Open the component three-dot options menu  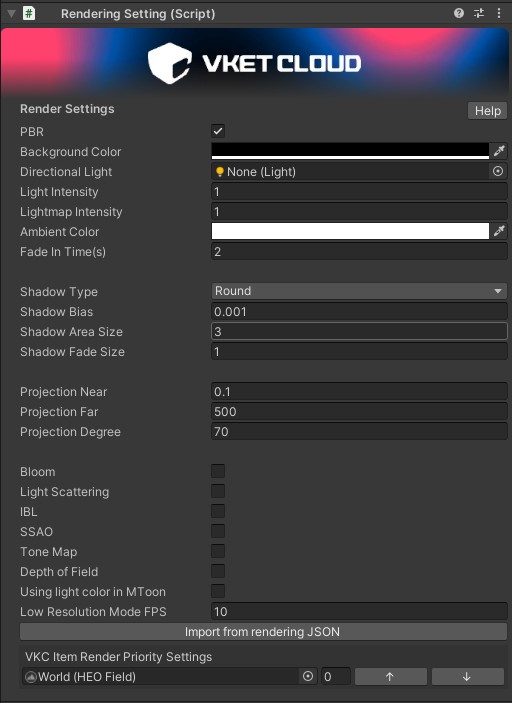pos(499,13)
